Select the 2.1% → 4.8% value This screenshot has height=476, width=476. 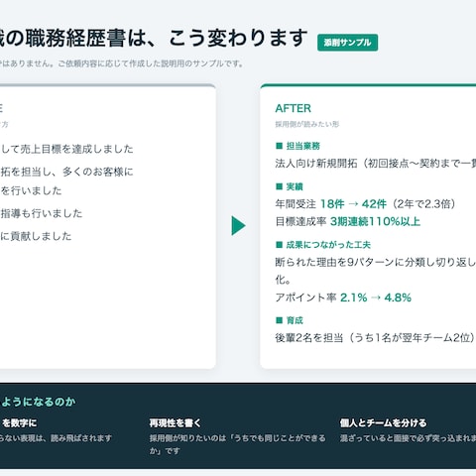tap(376, 297)
